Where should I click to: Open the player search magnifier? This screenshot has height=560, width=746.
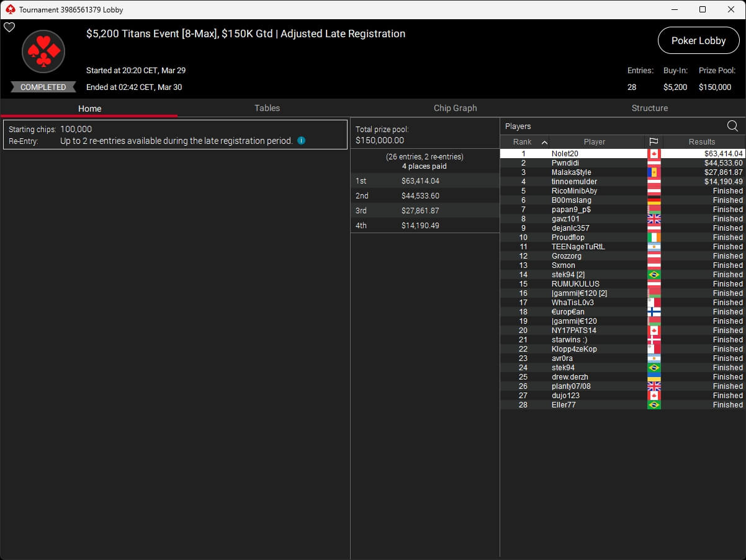point(732,126)
